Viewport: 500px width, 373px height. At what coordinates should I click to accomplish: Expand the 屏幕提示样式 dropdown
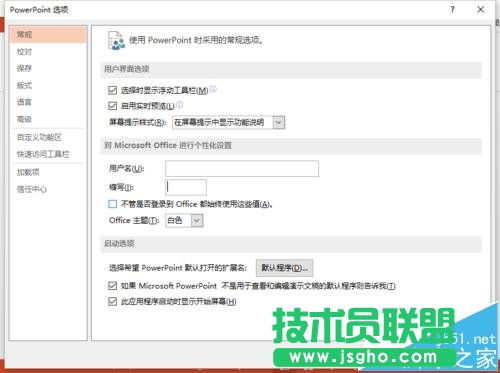(278, 122)
